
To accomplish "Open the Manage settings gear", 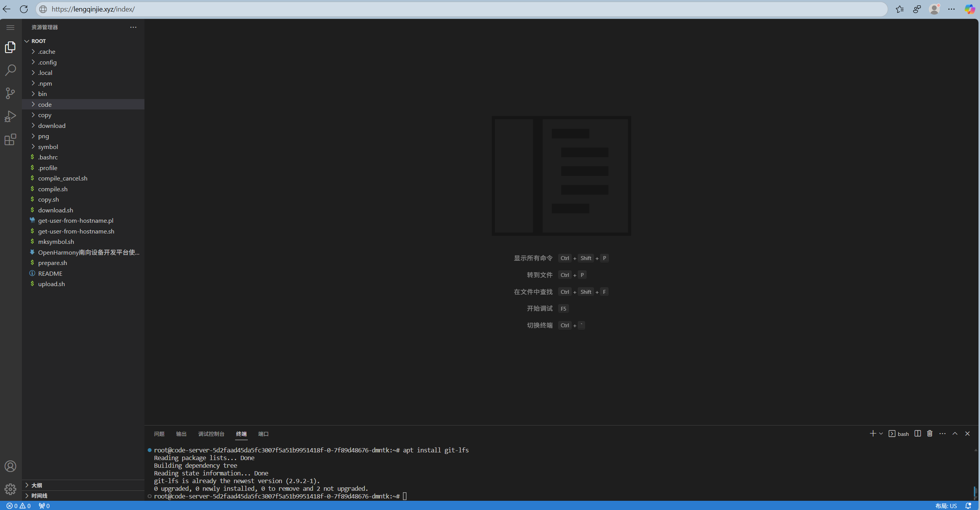I will click(x=10, y=489).
